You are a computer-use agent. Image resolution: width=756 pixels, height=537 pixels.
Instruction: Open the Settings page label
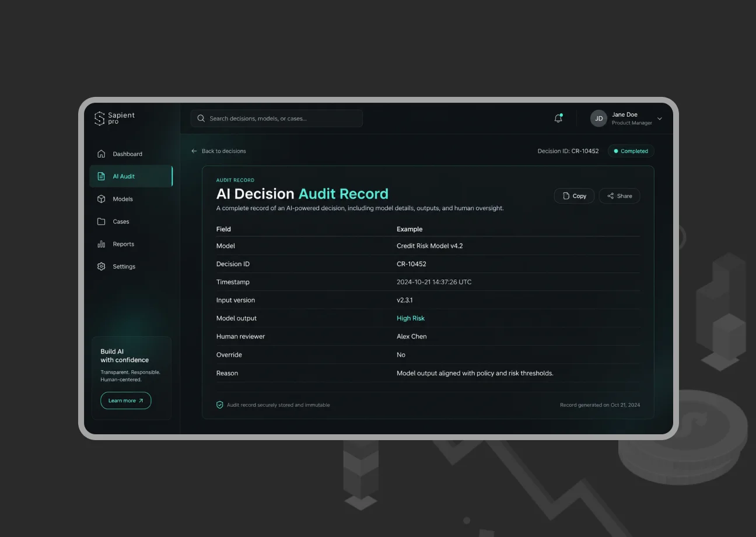click(124, 267)
